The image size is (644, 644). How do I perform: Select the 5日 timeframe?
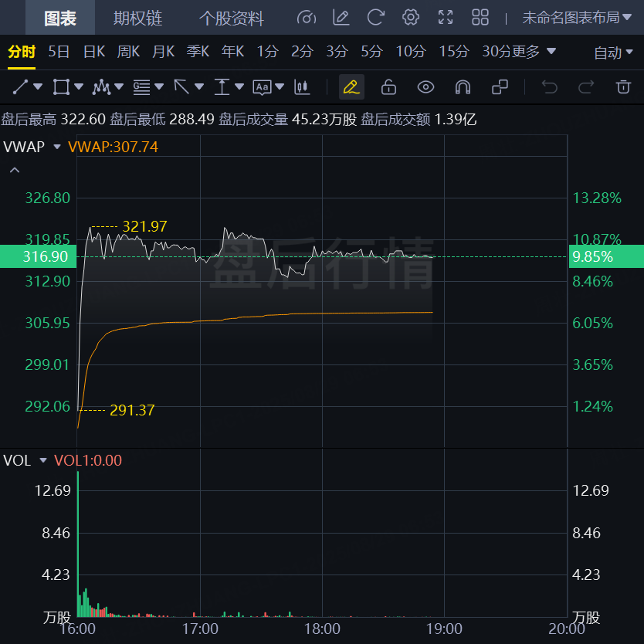(x=59, y=52)
